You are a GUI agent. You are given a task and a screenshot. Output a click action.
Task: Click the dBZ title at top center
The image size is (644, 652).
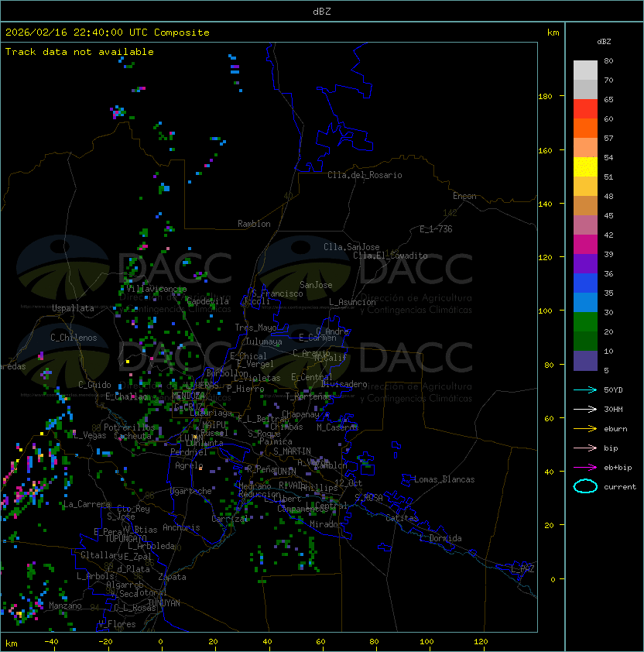tap(321, 11)
